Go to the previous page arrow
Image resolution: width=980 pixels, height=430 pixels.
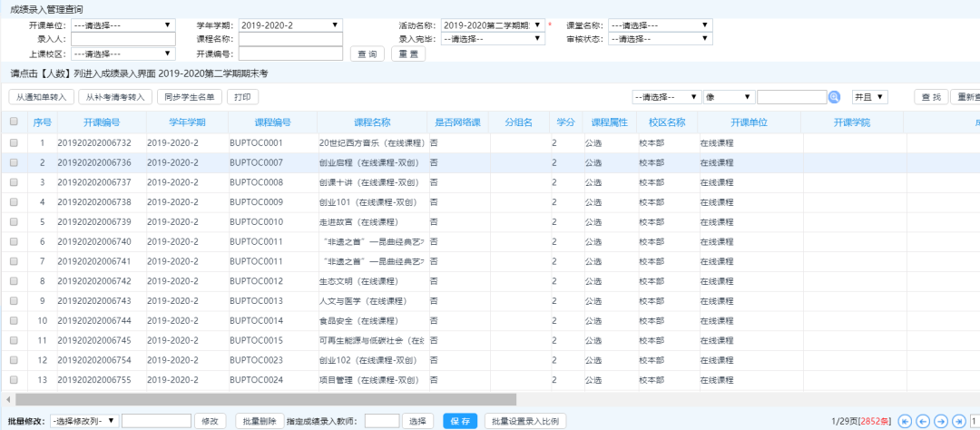(923, 421)
